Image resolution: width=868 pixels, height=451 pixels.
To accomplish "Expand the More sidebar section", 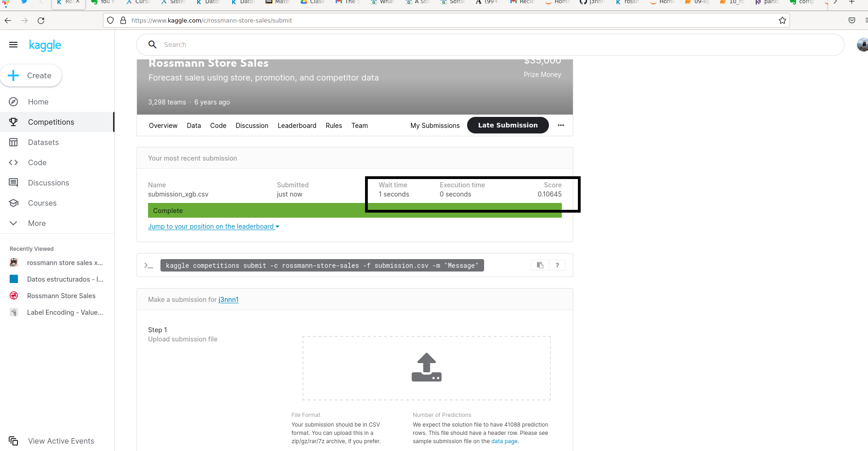I will [37, 223].
